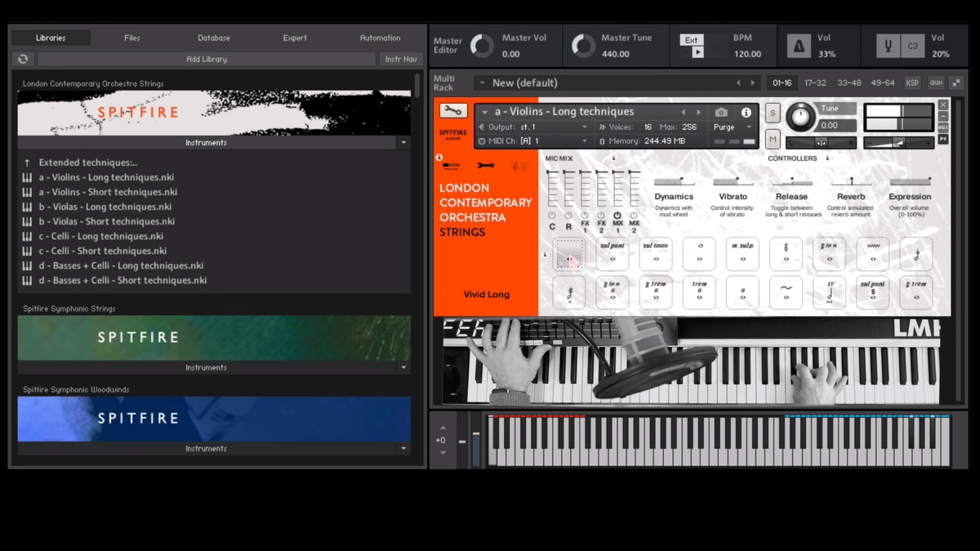Image resolution: width=980 pixels, height=551 pixels.
Task: Click the Instr Nav button
Action: click(400, 59)
